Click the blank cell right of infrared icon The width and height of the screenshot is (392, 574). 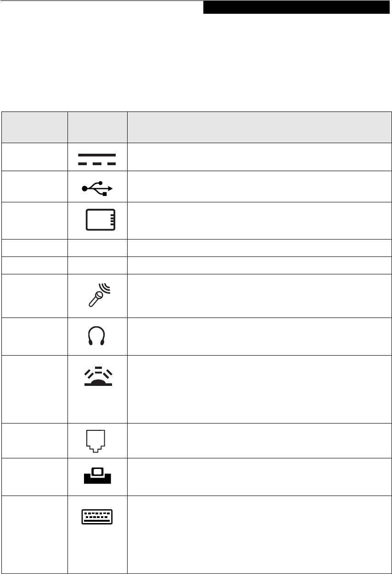[259, 389]
